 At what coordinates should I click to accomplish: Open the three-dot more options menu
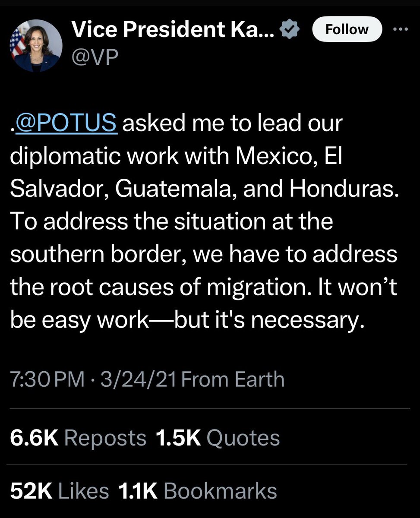pyautogui.click(x=402, y=29)
